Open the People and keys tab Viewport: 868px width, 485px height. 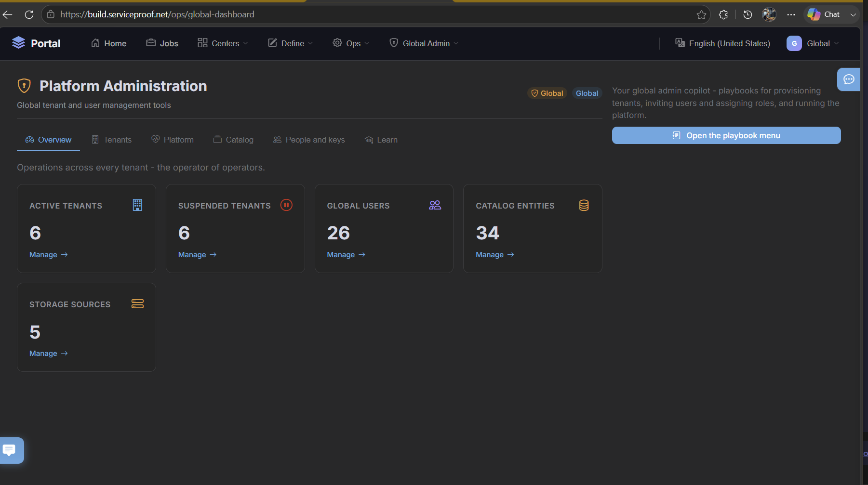309,140
